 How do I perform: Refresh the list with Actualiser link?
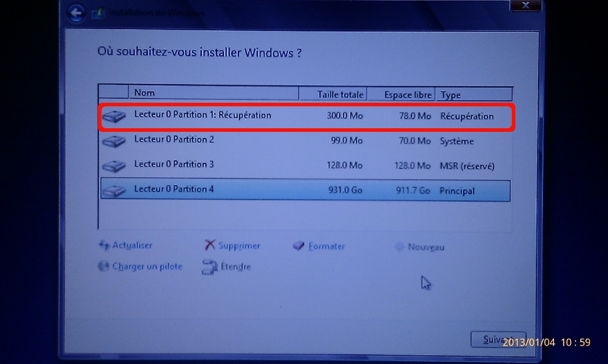132,245
